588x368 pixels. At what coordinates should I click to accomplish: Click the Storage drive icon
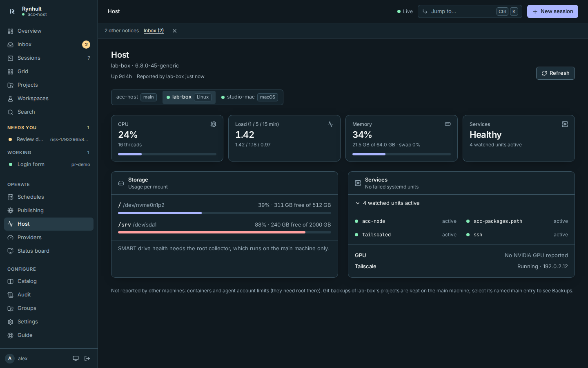click(x=121, y=183)
